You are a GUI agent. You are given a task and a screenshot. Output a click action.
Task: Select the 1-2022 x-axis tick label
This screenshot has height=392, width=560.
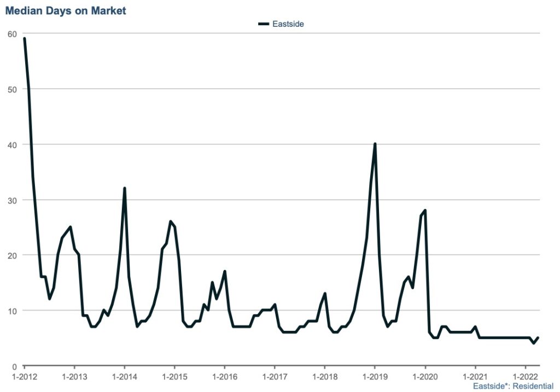[525, 376]
